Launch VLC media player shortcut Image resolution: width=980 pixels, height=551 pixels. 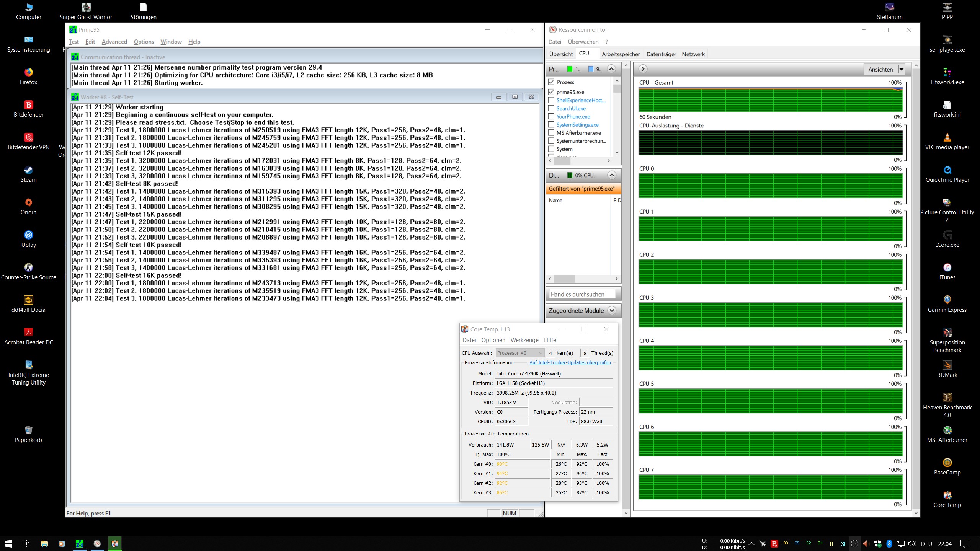click(x=947, y=142)
